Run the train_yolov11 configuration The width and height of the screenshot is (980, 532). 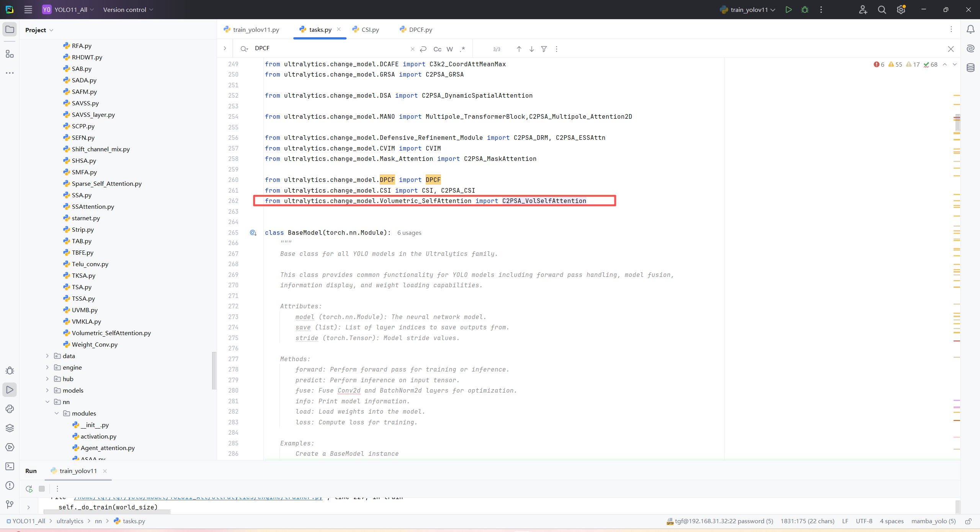coord(788,10)
